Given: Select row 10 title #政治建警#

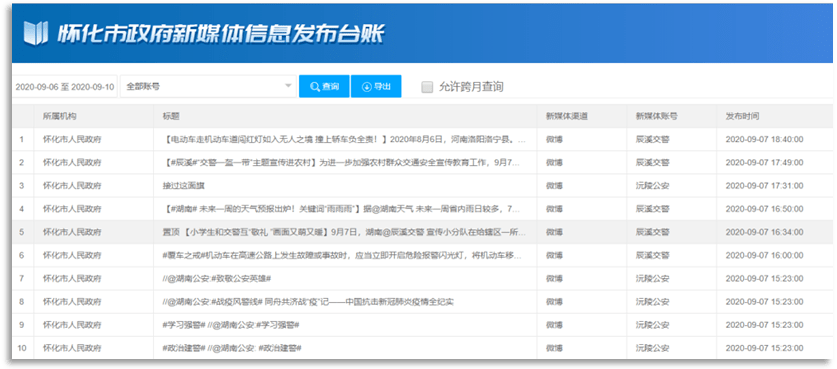Looking at the screenshot, I should coord(232,348).
